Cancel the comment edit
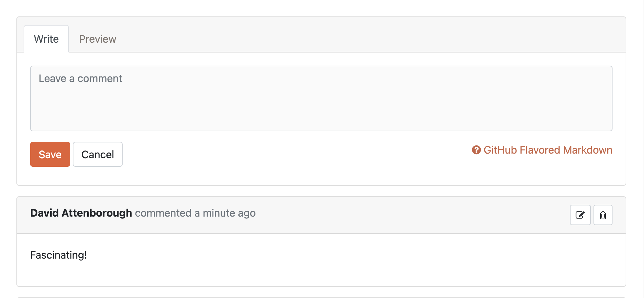The height and width of the screenshot is (298, 644). tap(97, 154)
